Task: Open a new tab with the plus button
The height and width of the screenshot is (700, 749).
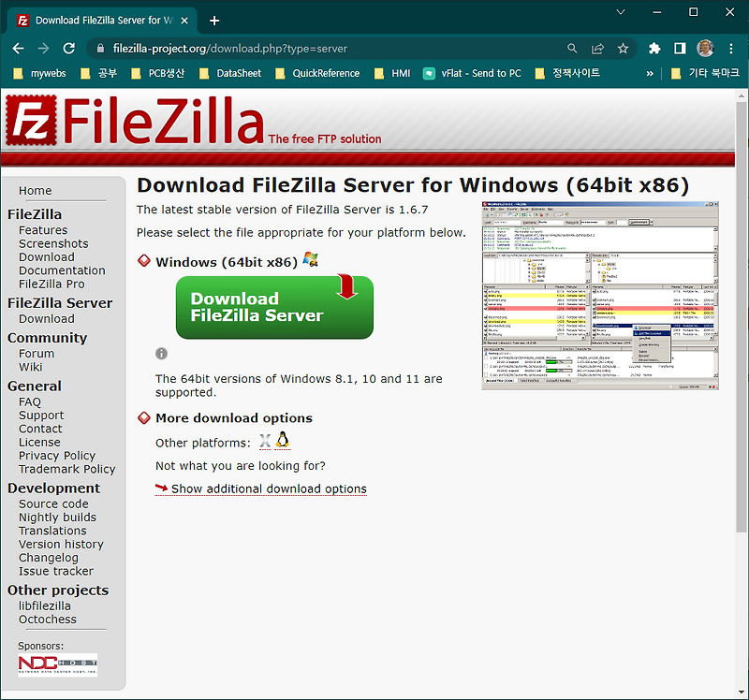Action: 216,19
